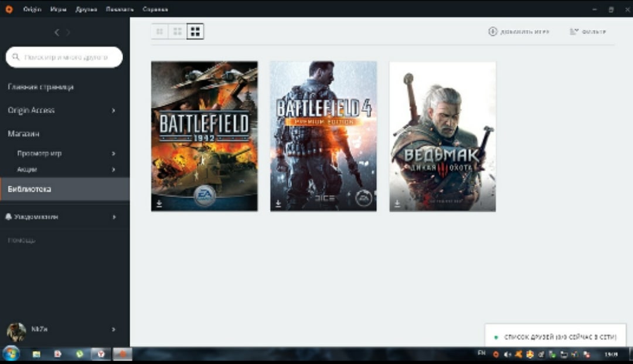
Task: Expand the Просмотр игр arrow
Action: pyautogui.click(x=114, y=154)
